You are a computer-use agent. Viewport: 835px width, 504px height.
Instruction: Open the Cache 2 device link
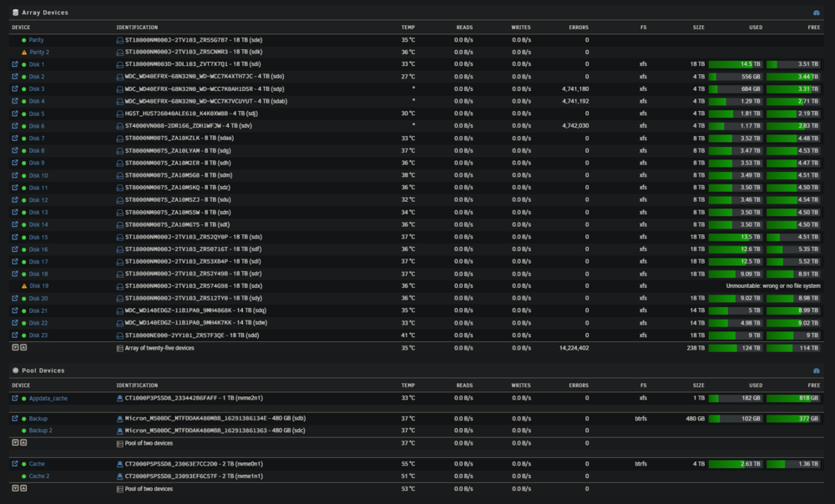pyautogui.click(x=39, y=476)
